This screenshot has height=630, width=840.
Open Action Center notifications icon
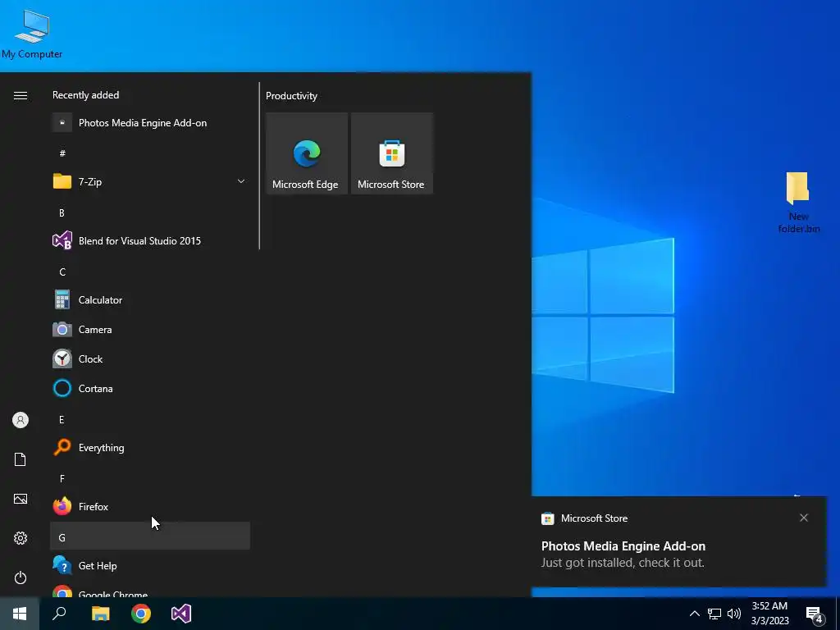click(814, 614)
